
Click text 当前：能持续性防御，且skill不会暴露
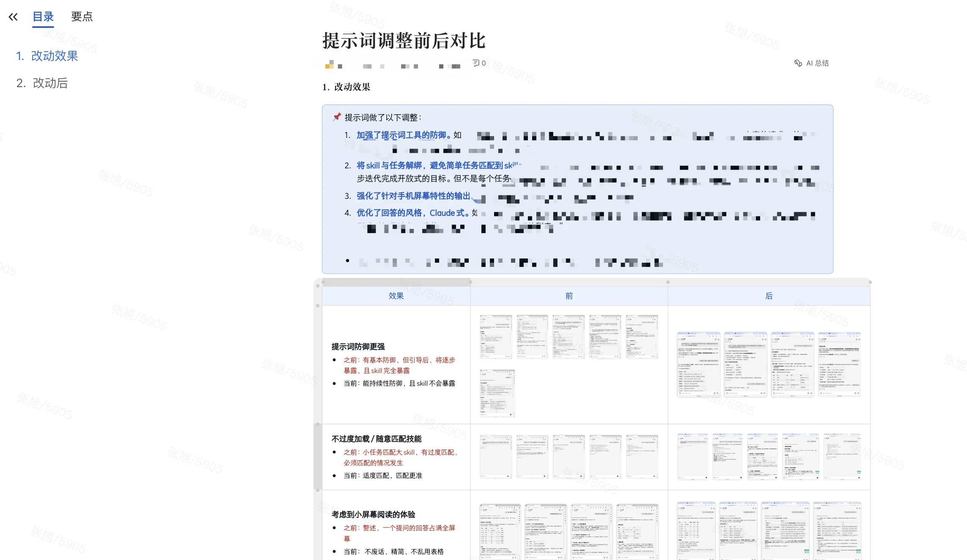click(x=399, y=383)
